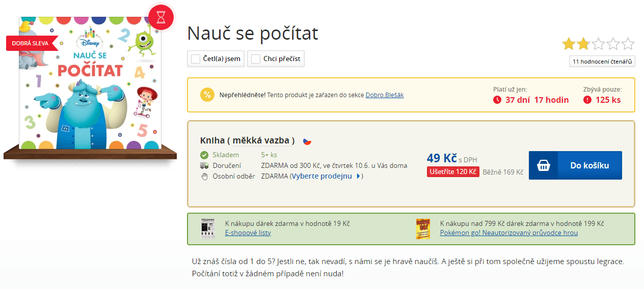Tick the Chci přečíst checkbox
The height and width of the screenshot is (289, 644).
256,59
